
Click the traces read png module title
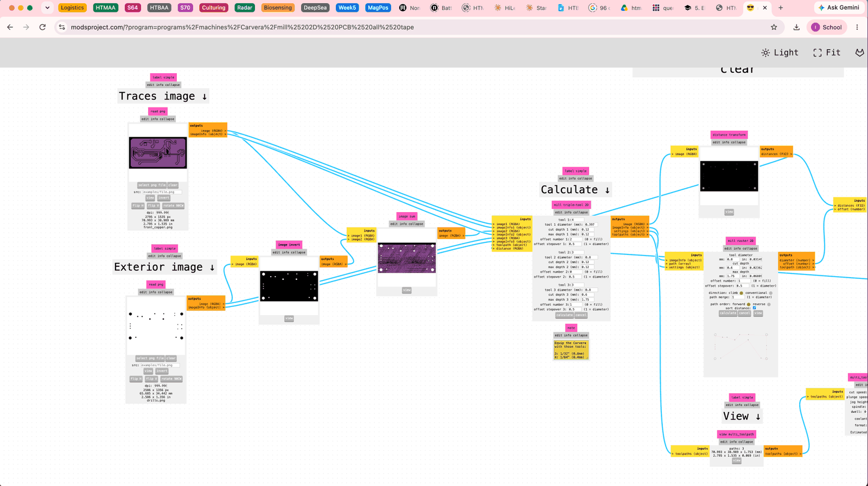[x=158, y=111]
